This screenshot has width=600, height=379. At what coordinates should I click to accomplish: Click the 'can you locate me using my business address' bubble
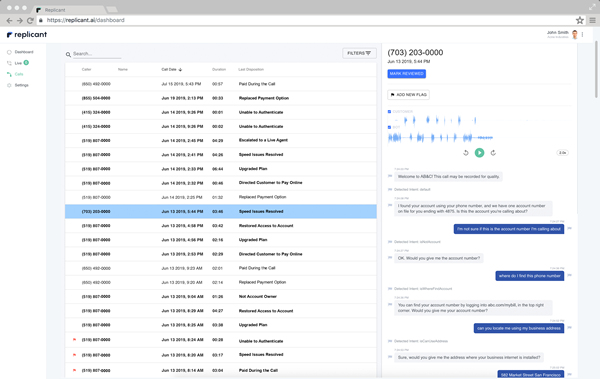click(x=519, y=328)
